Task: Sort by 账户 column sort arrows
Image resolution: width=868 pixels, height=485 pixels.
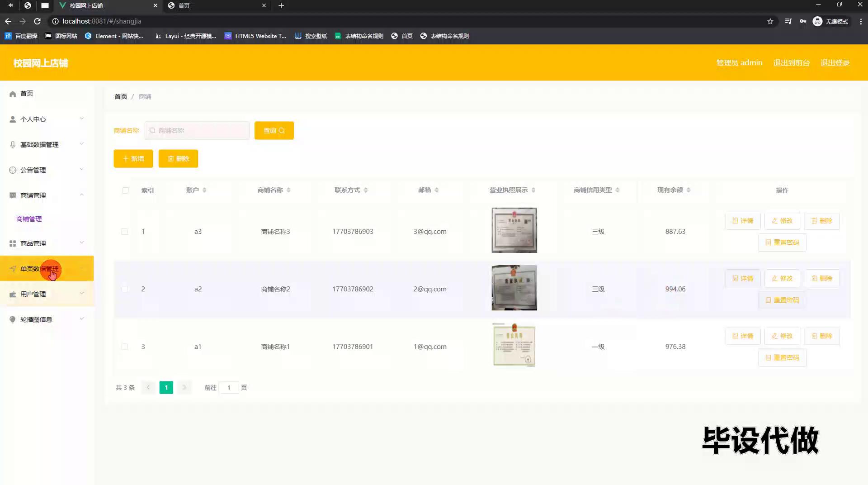Action: click(204, 190)
